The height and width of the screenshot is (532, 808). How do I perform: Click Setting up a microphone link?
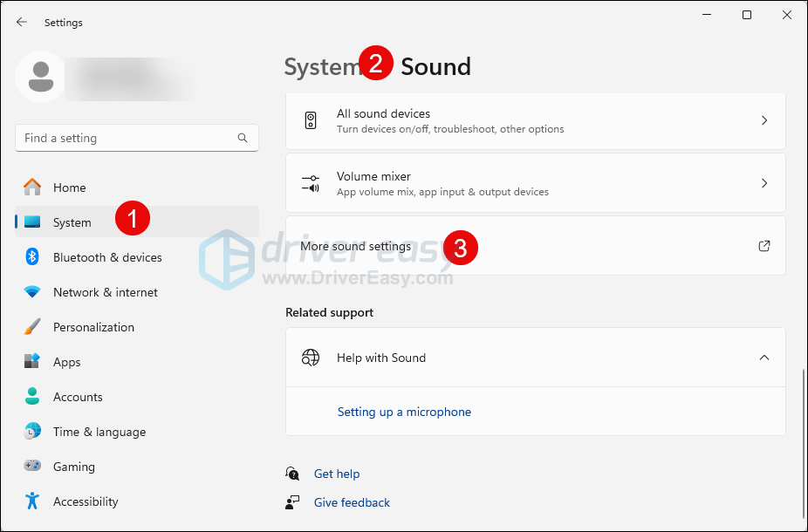pos(404,412)
